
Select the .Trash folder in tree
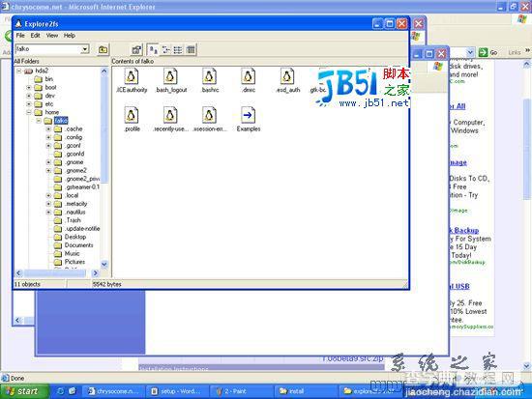pyautogui.click(x=68, y=220)
